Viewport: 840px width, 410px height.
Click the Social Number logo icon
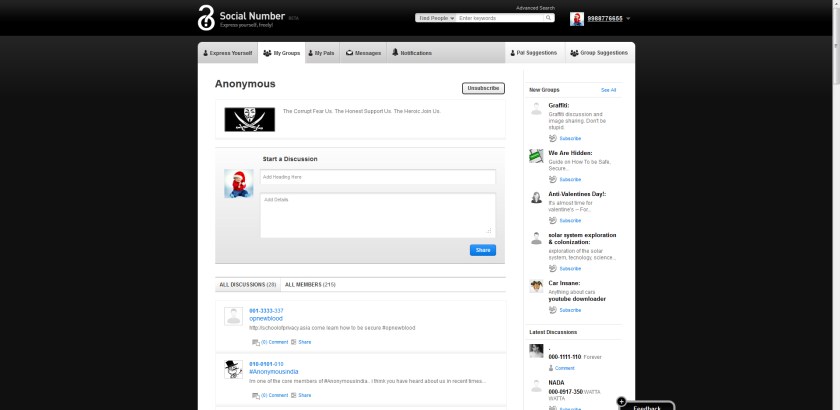[x=206, y=17]
